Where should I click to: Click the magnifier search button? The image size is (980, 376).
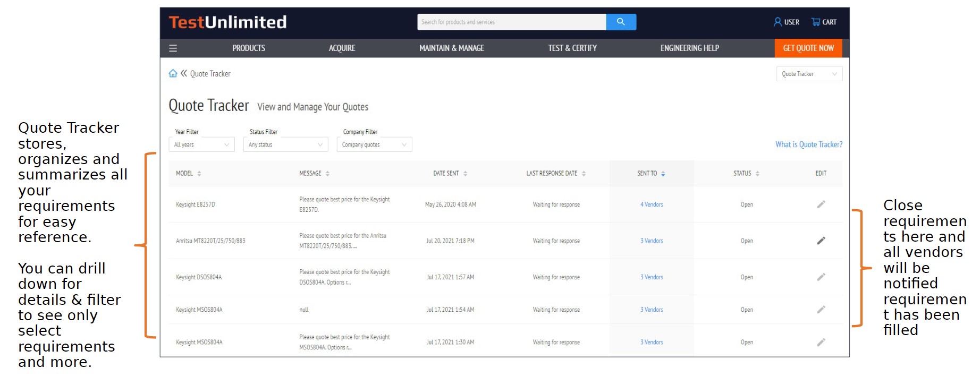click(621, 22)
